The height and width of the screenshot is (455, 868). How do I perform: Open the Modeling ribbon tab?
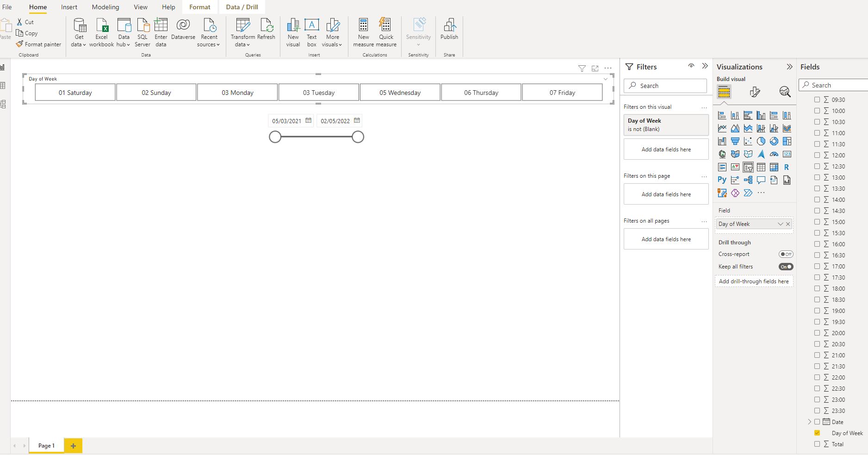[105, 7]
